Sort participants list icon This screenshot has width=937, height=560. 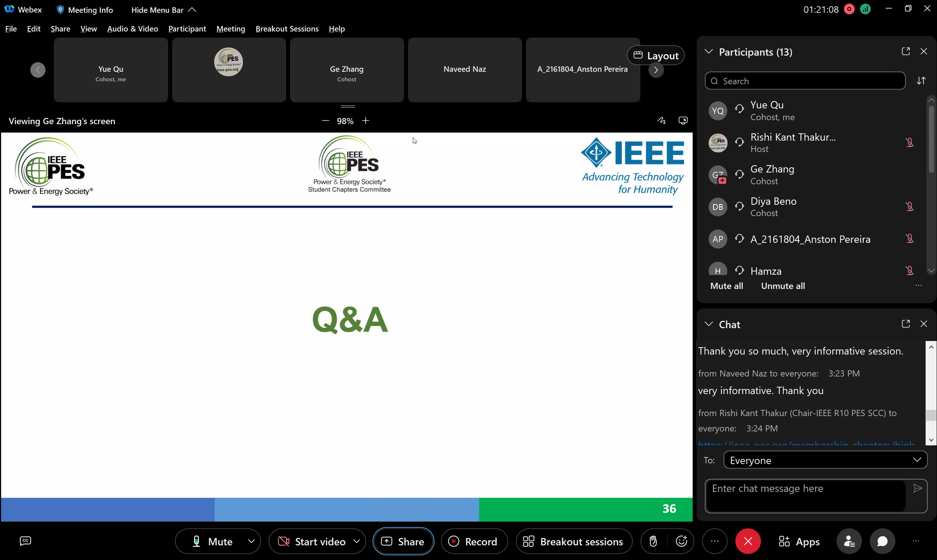(921, 81)
